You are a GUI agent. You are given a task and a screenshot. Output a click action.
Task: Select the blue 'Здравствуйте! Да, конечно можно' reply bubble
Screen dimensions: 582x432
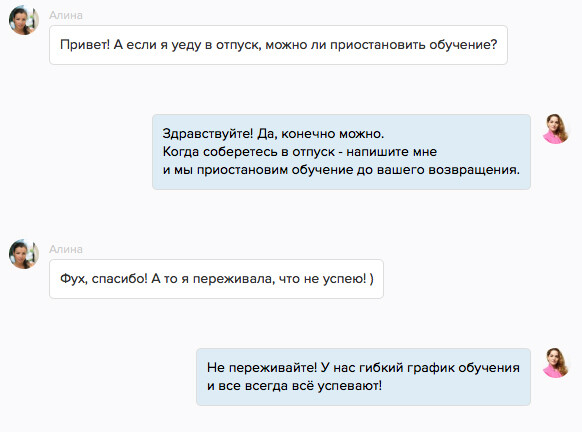tap(341, 152)
